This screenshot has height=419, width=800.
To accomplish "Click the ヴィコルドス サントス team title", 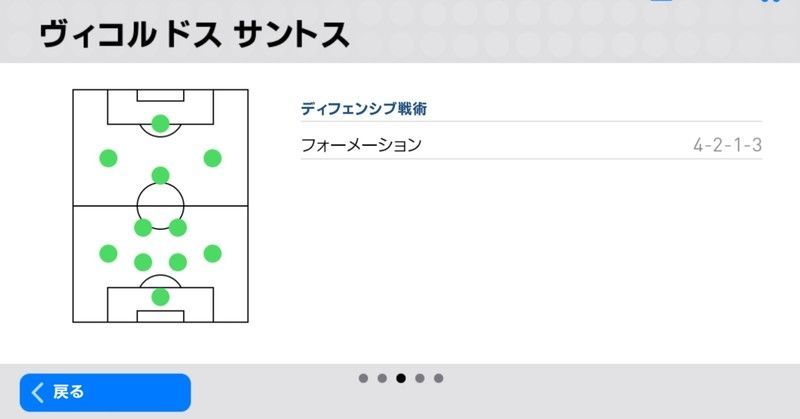I will [x=195, y=35].
